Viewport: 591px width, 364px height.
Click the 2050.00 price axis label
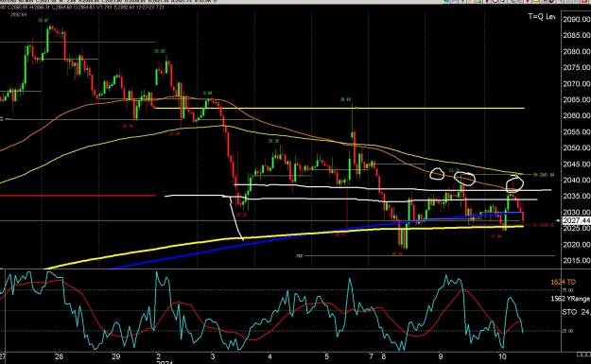(577, 147)
